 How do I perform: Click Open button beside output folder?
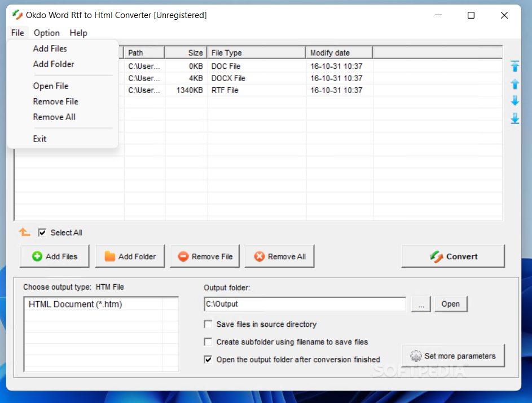(x=451, y=304)
